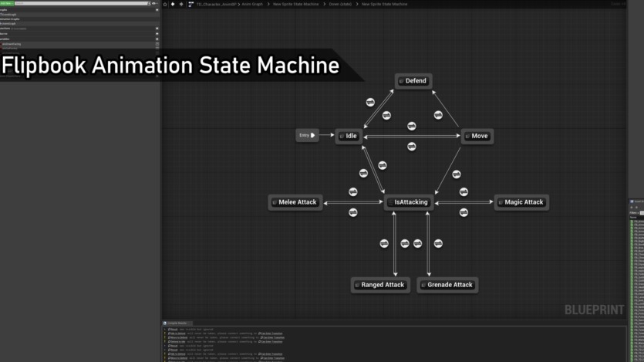Select the Magic Attack state node

521,202
